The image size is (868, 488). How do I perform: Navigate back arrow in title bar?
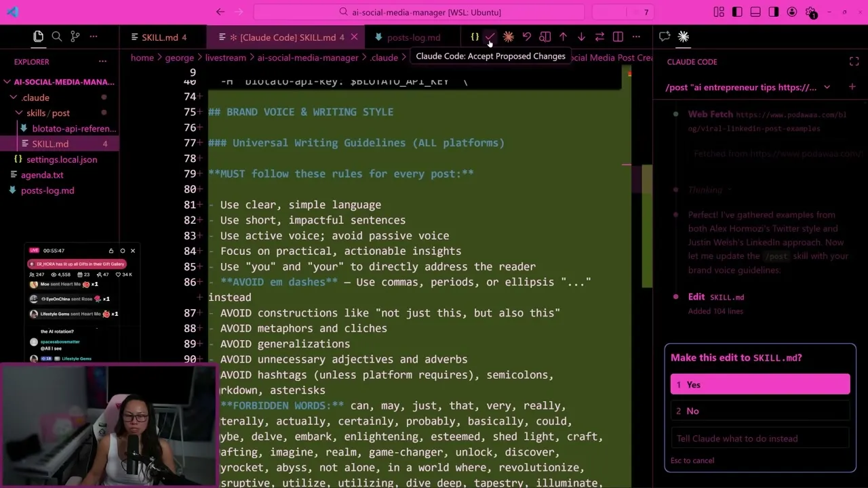point(220,12)
